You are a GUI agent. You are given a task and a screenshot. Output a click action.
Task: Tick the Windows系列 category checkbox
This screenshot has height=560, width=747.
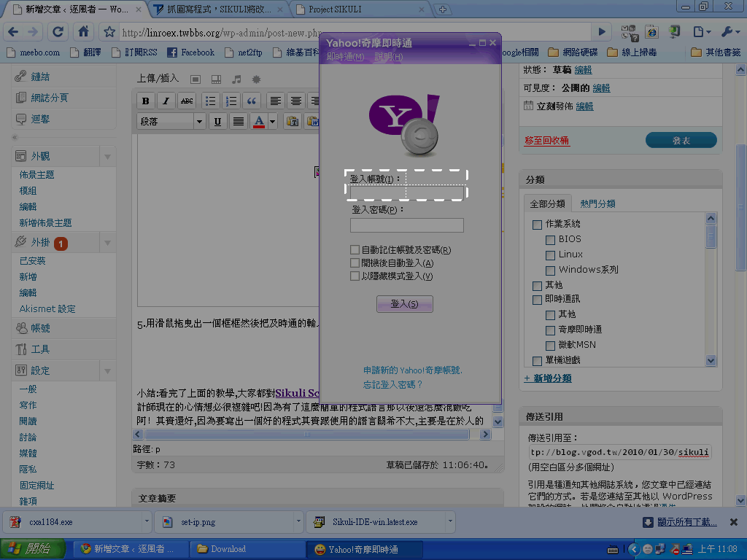pos(550,271)
